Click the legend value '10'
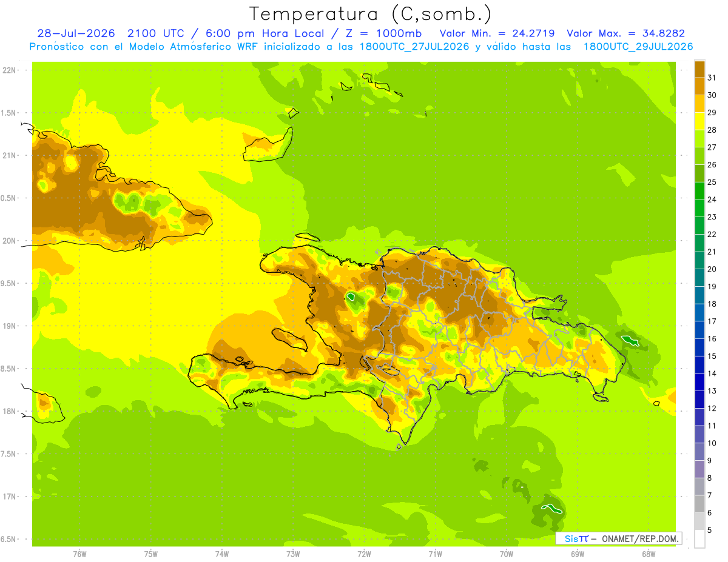The image size is (728, 562). click(x=712, y=443)
